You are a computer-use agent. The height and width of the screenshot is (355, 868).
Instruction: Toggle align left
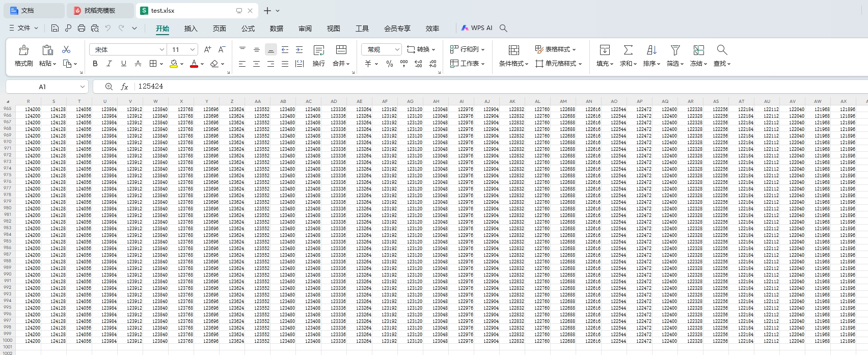242,64
